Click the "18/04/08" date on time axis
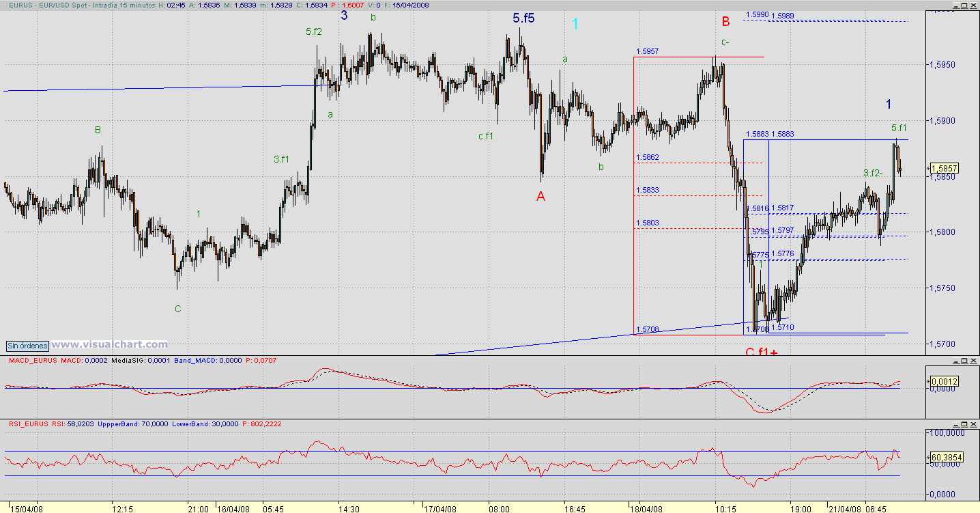 pyautogui.click(x=646, y=508)
